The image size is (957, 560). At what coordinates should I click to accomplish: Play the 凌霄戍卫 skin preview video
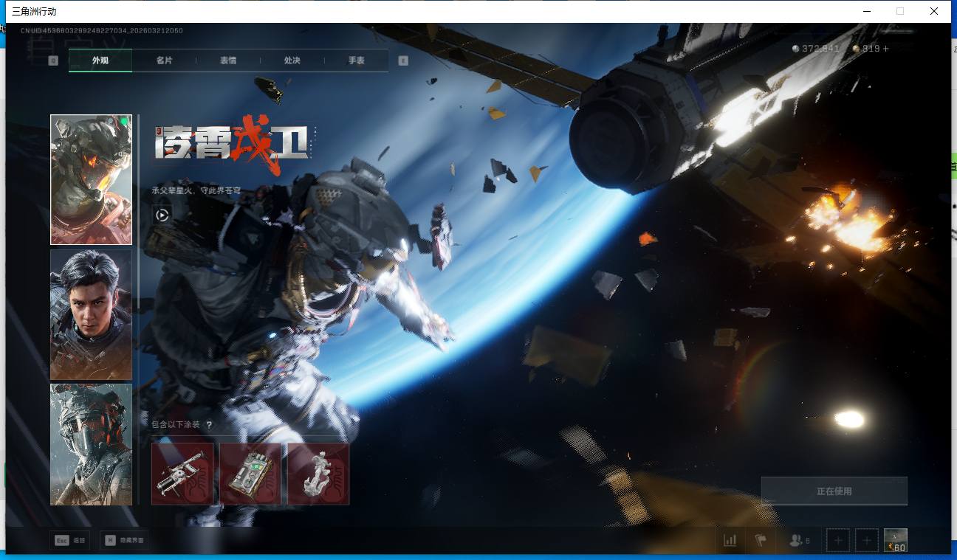162,215
